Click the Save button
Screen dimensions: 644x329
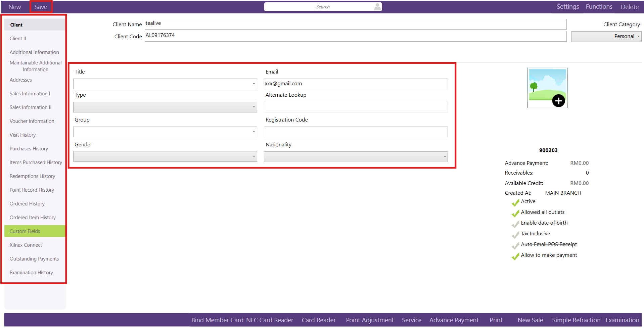click(x=41, y=7)
